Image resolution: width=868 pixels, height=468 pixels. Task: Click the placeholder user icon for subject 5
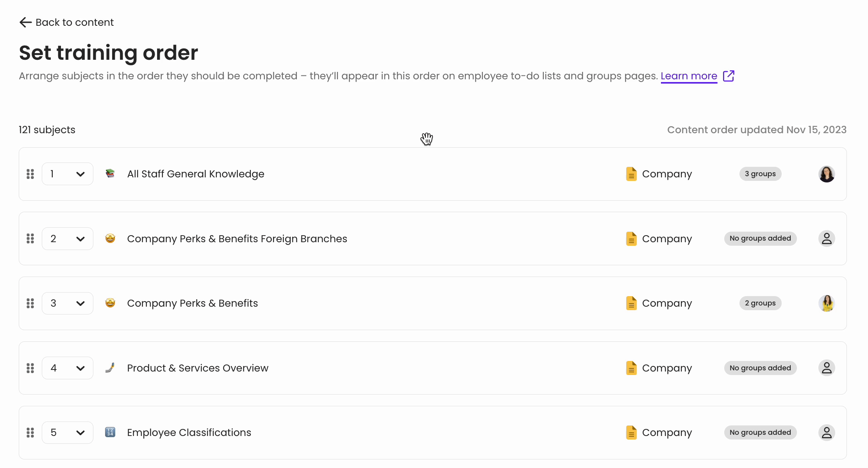[x=826, y=432]
